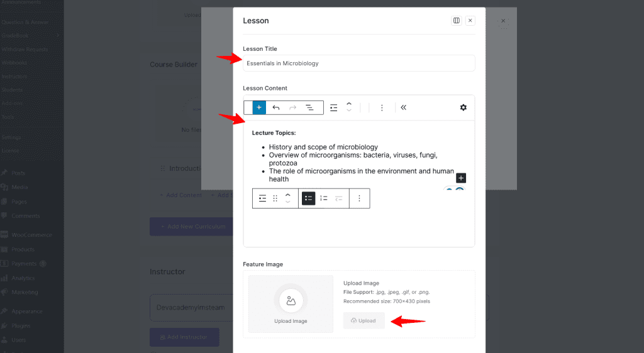The height and width of the screenshot is (353, 644).
Task: Click the undo arrow in editor toolbar
Action: 276,107
